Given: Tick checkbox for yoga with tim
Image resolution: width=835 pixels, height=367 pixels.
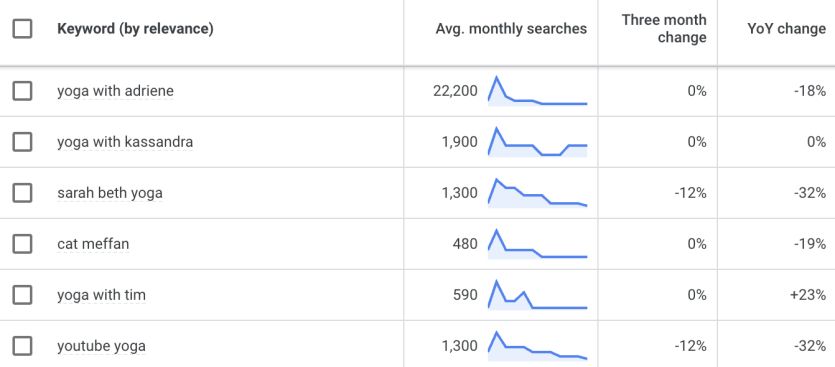Looking at the screenshot, I should point(22,295).
